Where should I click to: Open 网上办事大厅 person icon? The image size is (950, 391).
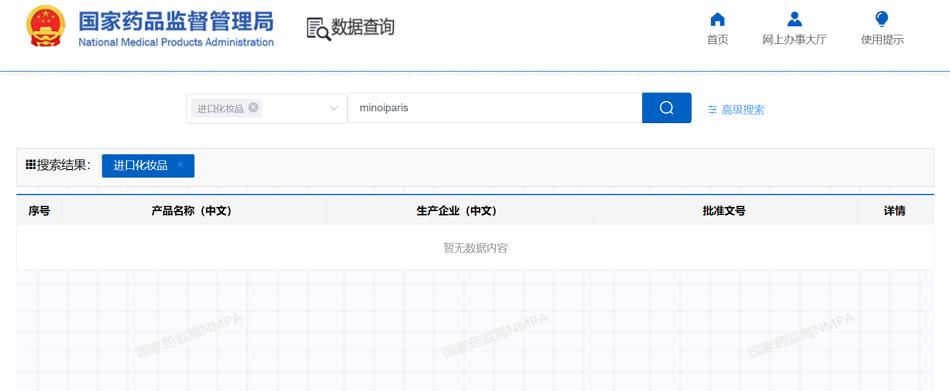click(x=794, y=19)
